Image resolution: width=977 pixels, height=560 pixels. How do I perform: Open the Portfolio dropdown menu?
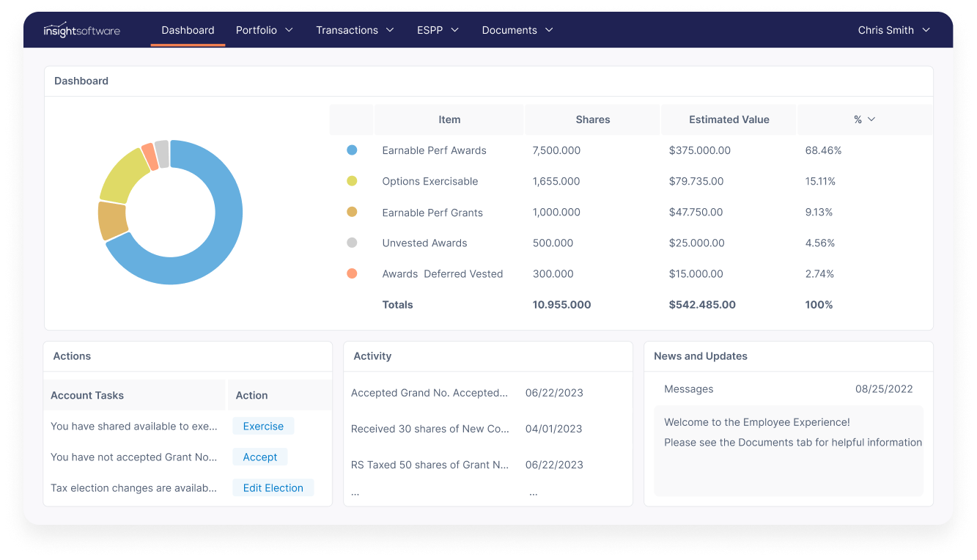point(264,30)
